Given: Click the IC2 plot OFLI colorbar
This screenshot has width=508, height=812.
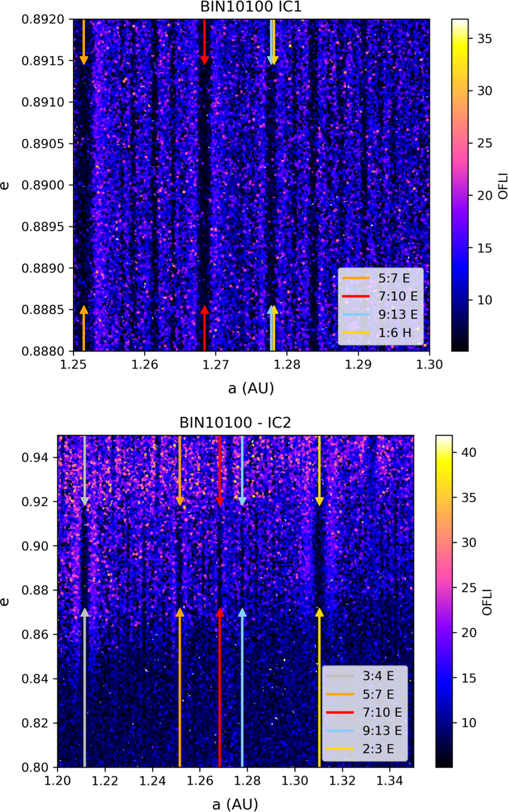Looking at the screenshot, I should pyautogui.click(x=444, y=601).
